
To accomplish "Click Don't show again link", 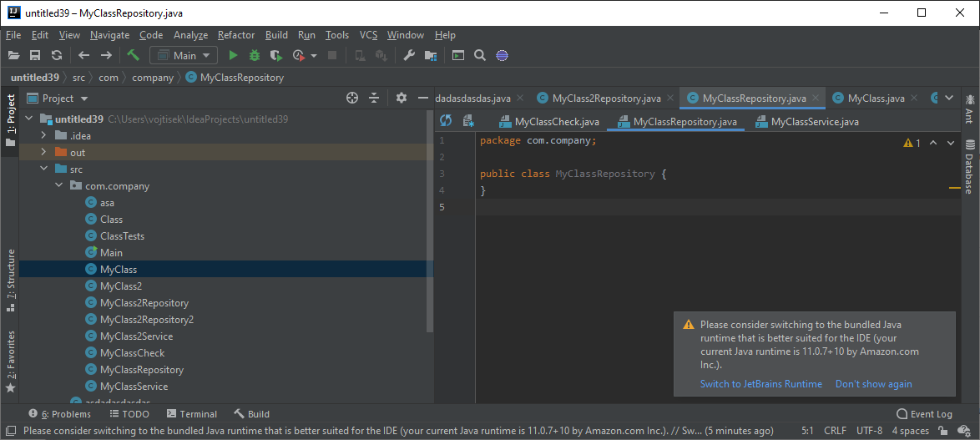I will click(x=874, y=384).
